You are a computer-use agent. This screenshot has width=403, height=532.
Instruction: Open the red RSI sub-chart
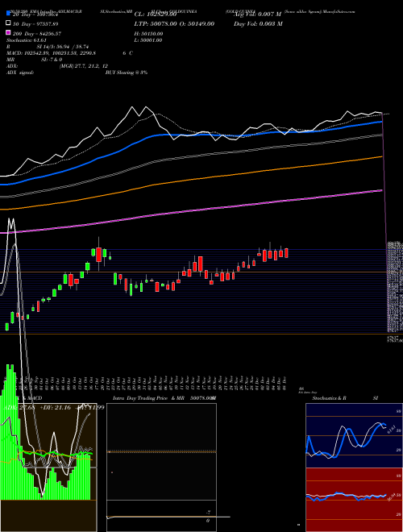point(354,500)
